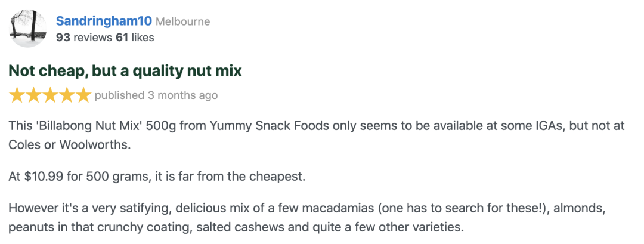This screenshot has width=644, height=244.
Task: Click the Melbourne location label
Action: pos(183,21)
